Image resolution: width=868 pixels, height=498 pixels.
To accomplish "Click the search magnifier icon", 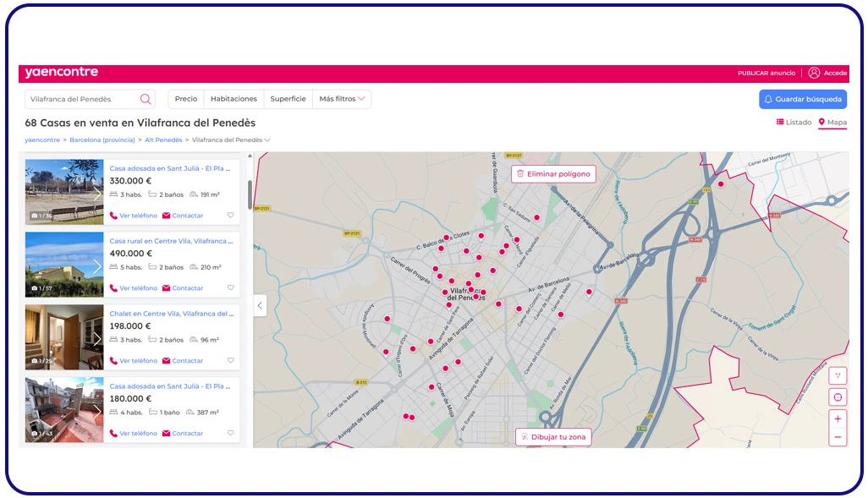I will 144,99.
